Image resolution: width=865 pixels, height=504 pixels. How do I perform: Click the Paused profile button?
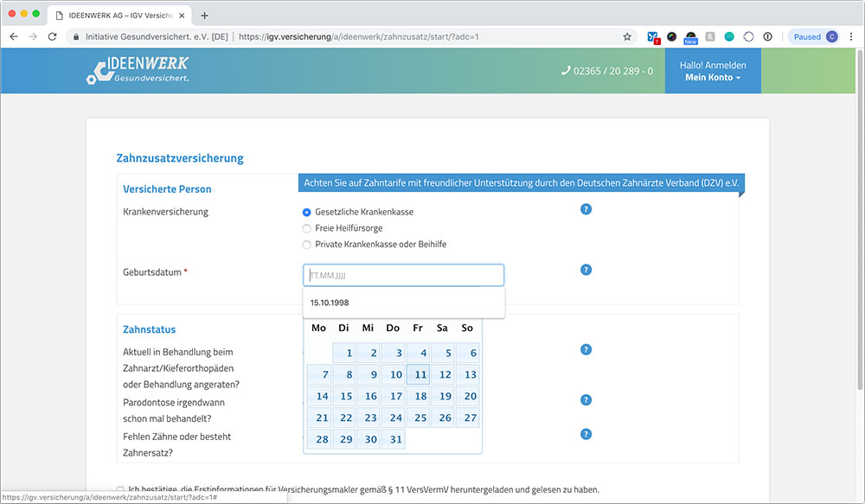click(813, 37)
